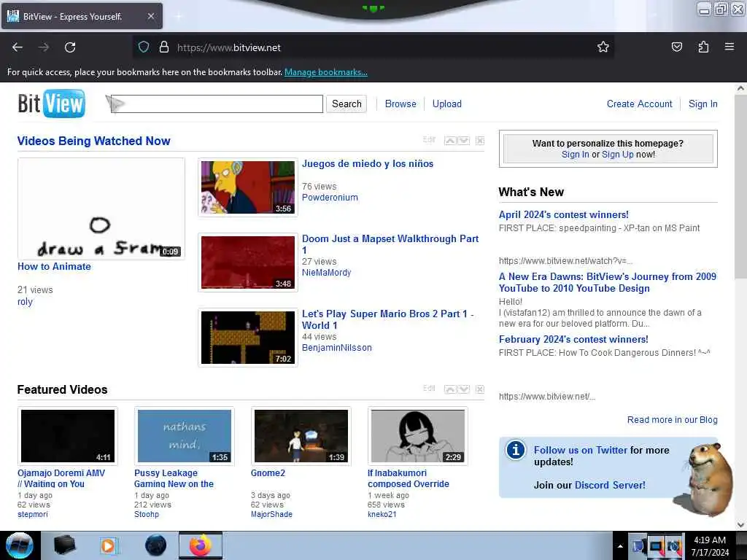
Task: Click the BitView logo
Action: tap(52, 104)
